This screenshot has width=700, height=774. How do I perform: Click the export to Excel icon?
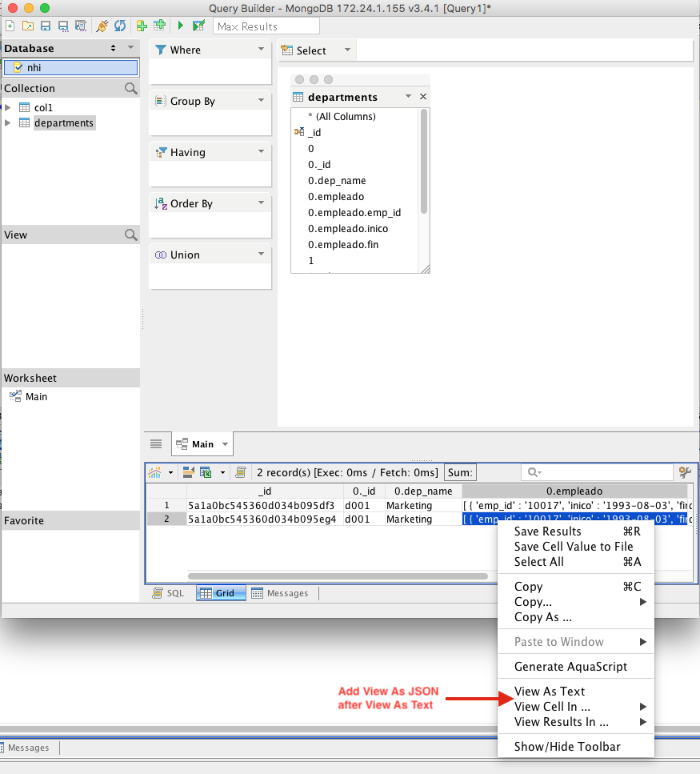pos(206,473)
